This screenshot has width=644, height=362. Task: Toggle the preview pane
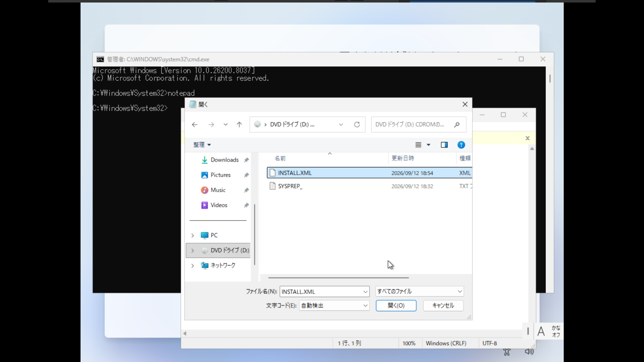coord(444,145)
